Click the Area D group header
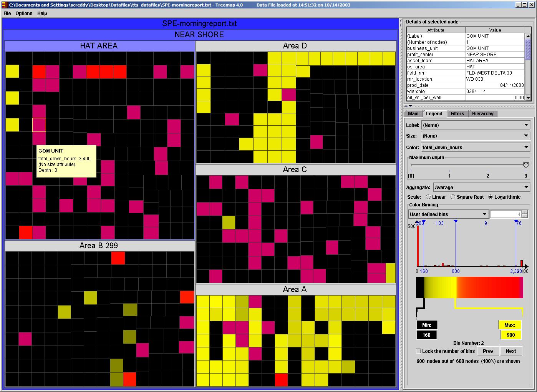 295,46
